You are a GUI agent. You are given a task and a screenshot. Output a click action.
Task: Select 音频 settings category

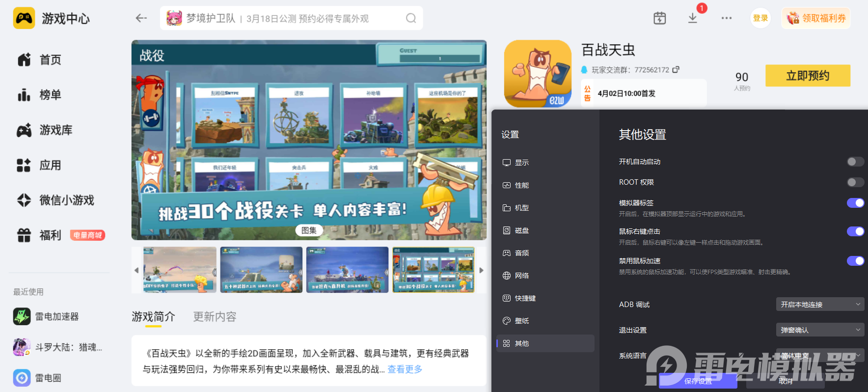[545, 253]
